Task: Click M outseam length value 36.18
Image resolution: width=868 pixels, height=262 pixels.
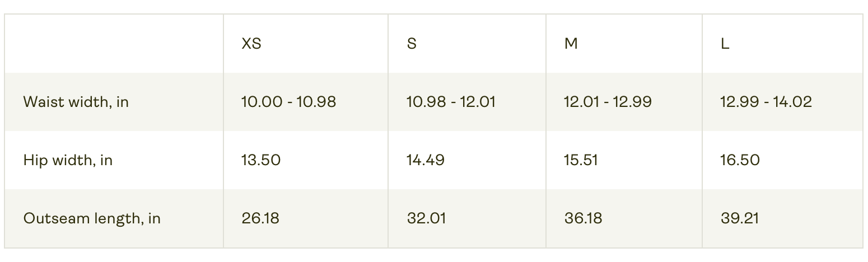Action: (x=583, y=218)
